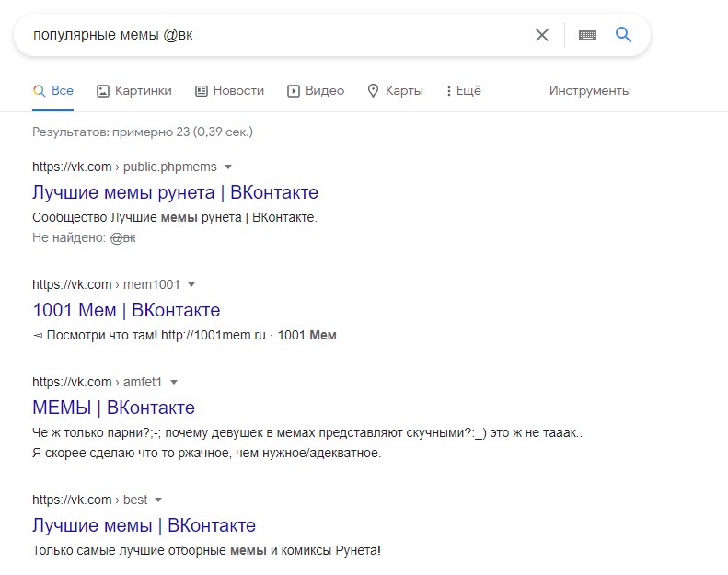Switch to the Видео tab
This screenshot has width=728, height=575.
pos(316,90)
